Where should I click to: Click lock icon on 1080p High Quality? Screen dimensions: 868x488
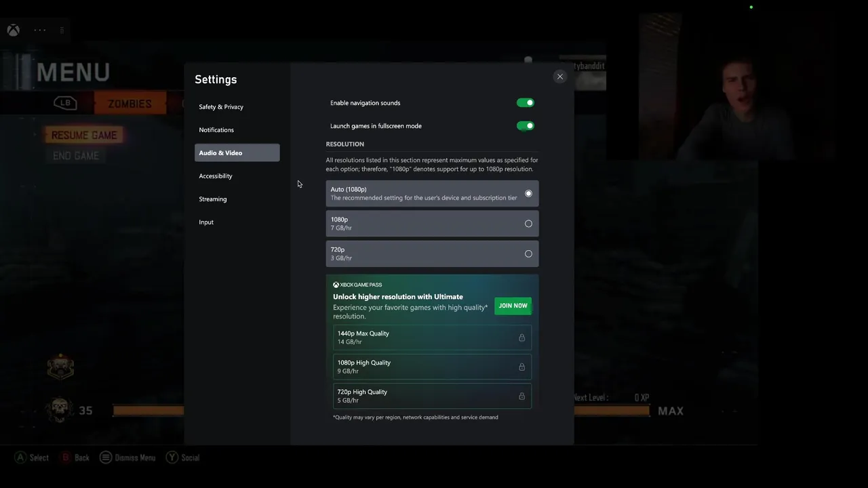click(521, 367)
